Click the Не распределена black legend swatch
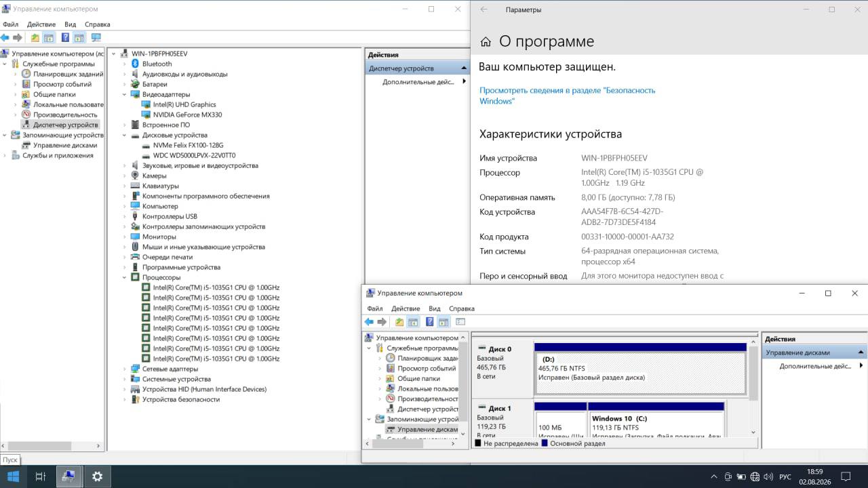Viewport: 868px width, 488px height. point(478,443)
